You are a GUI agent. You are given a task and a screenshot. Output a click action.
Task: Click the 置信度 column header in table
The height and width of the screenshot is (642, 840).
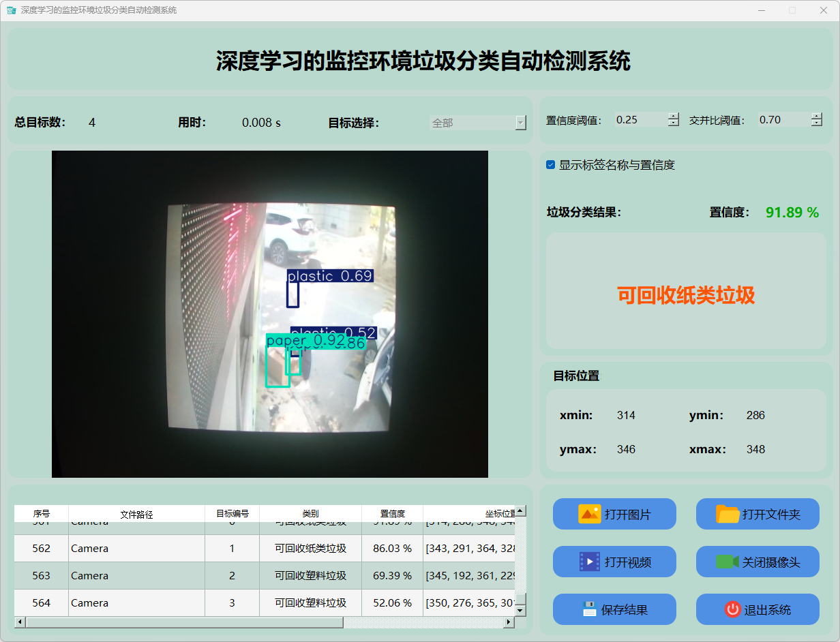click(392, 514)
